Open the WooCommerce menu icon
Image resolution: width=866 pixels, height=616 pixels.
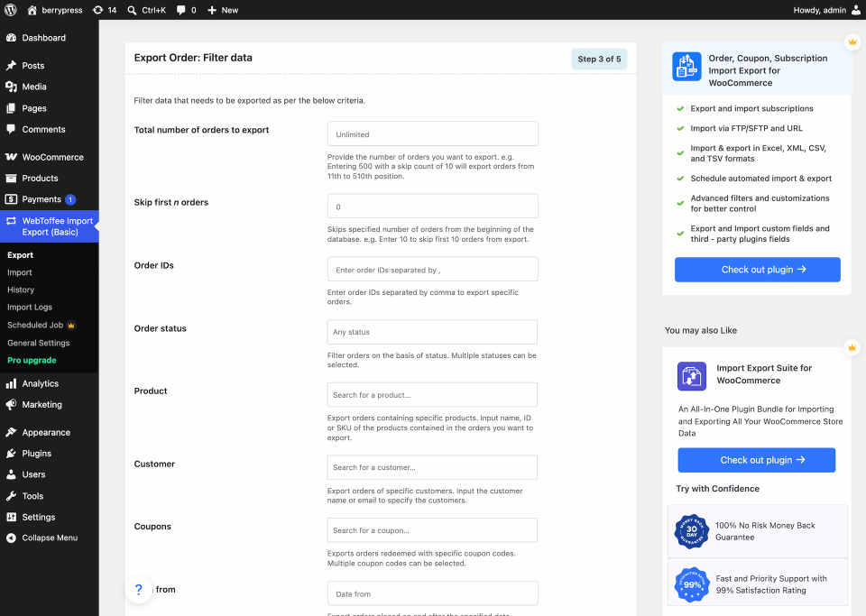click(x=11, y=157)
